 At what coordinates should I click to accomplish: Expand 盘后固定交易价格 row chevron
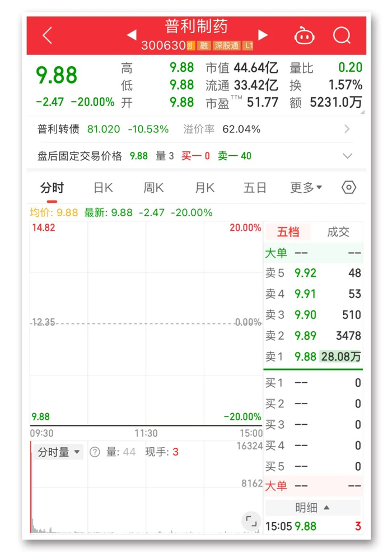pos(347,156)
